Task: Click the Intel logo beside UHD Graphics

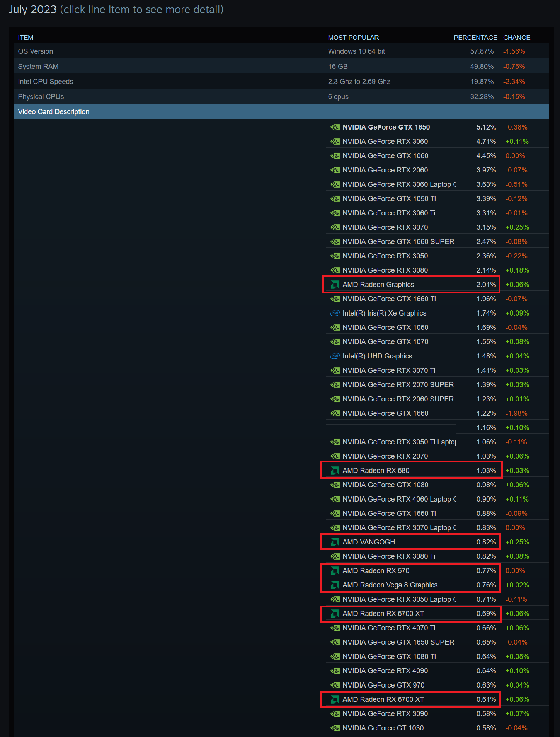Action: point(335,356)
